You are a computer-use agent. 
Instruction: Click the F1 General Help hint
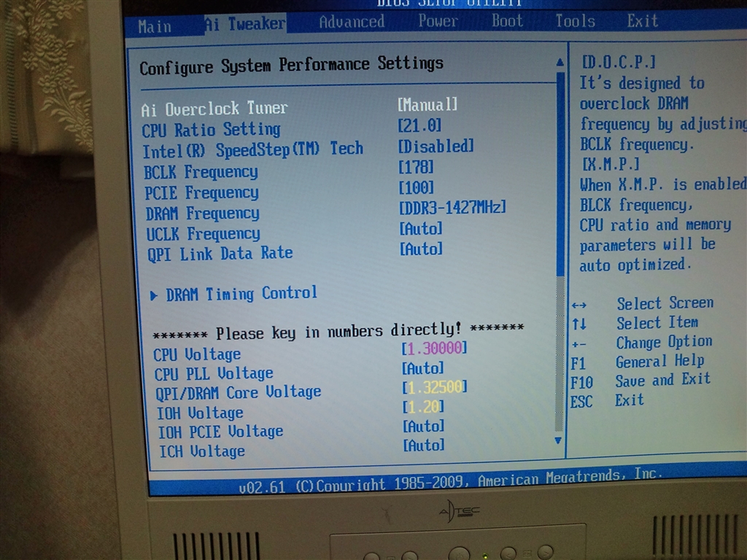(638, 362)
